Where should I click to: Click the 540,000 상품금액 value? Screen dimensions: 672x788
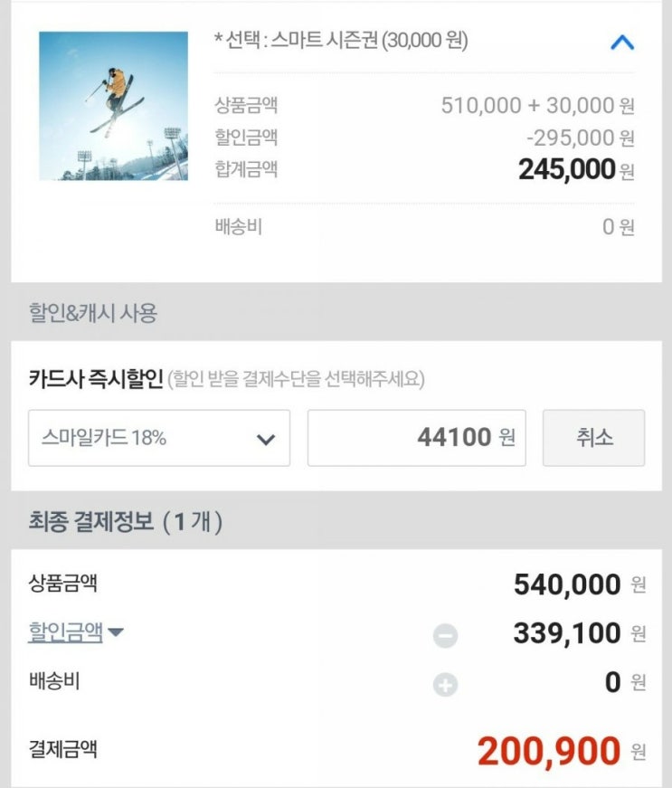point(567,585)
